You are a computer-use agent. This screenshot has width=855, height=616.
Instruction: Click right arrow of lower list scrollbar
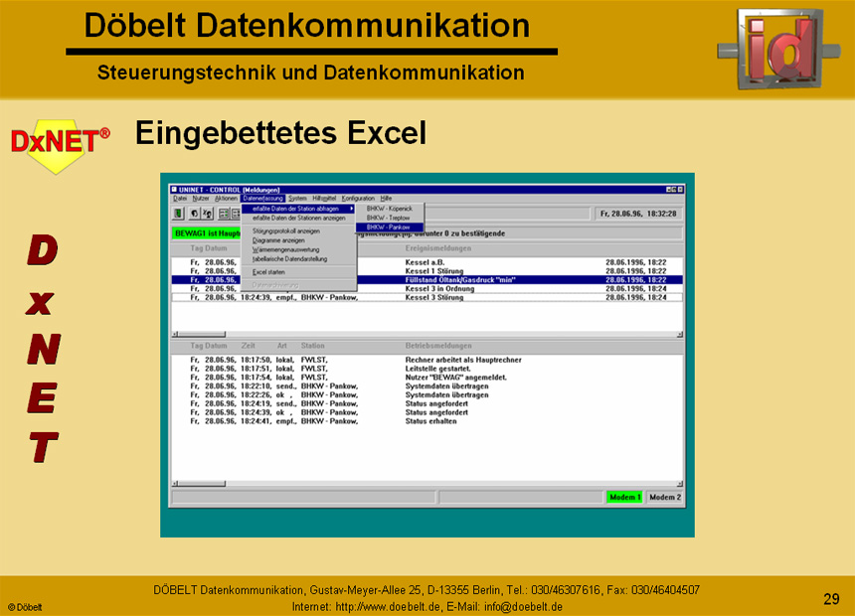point(680,484)
